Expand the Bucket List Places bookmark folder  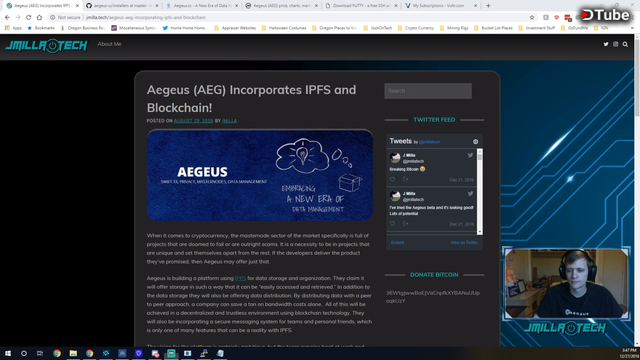pos(493,28)
